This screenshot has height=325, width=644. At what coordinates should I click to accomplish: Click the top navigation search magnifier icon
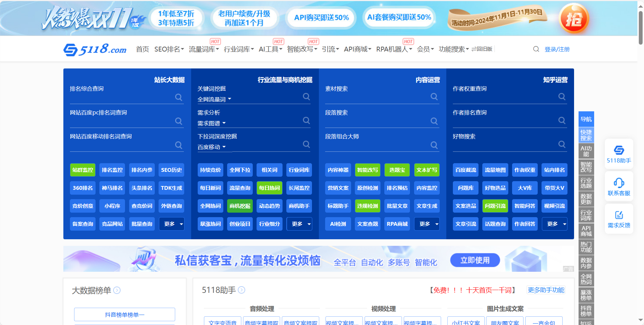tap(536, 49)
